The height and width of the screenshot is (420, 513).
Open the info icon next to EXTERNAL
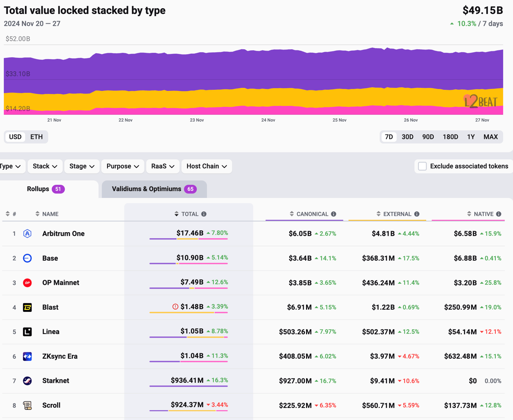point(417,214)
